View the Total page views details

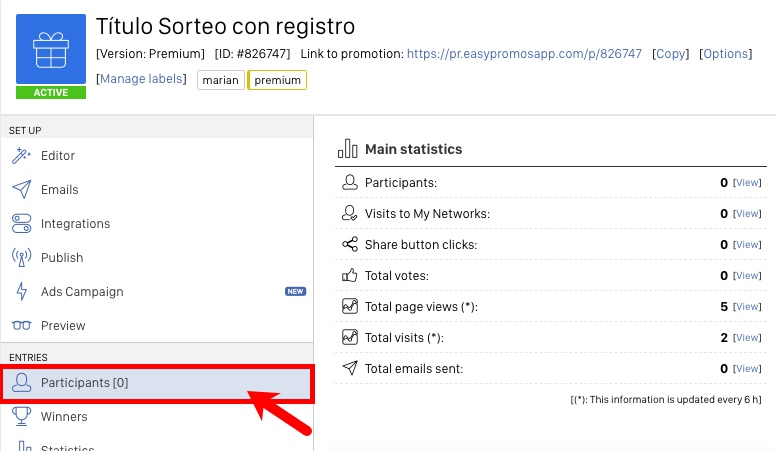pos(747,307)
